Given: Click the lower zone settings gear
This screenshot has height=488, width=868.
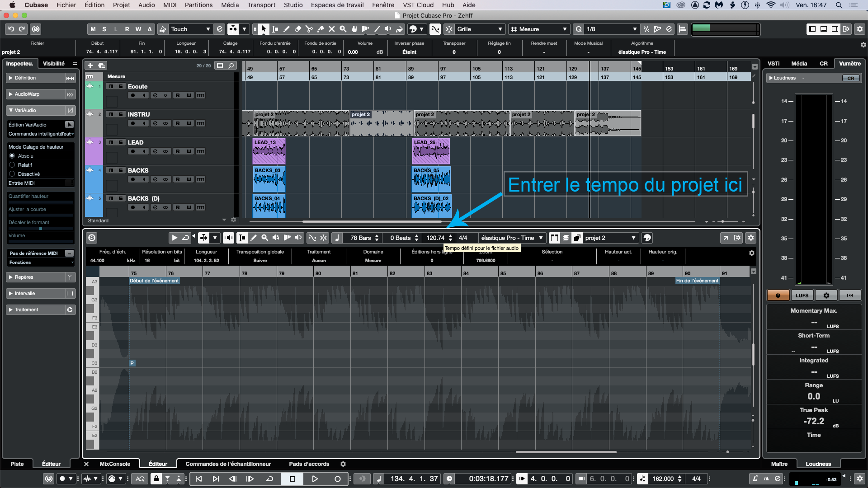Looking at the screenshot, I should tap(343, 464).
